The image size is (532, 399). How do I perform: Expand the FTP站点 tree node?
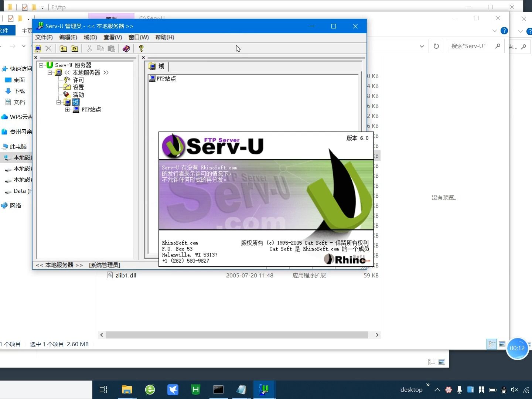67,109
